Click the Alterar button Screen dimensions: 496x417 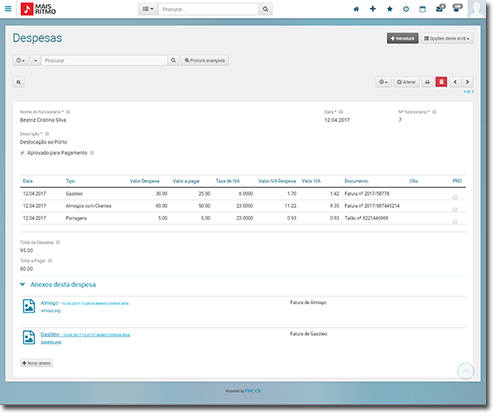(x=406, y=82)
